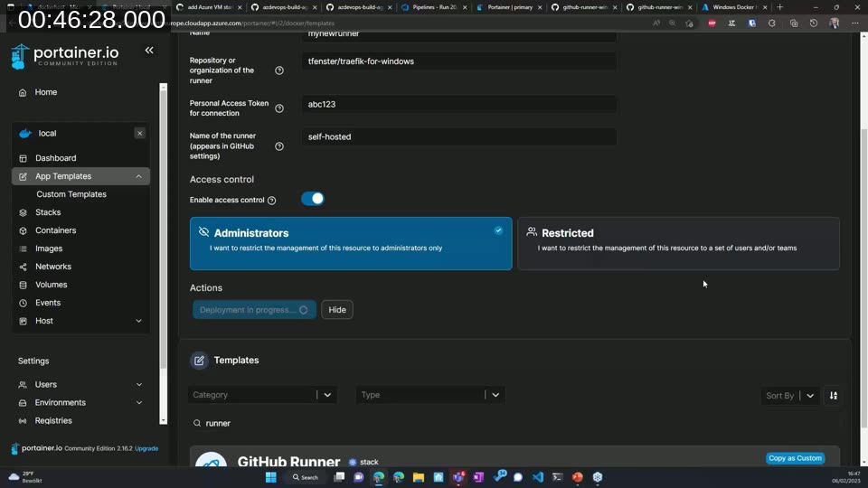This screenshot has height=488, width=868.
Task: Show help for Personal Access Token field
Action: tap(279, 108)
